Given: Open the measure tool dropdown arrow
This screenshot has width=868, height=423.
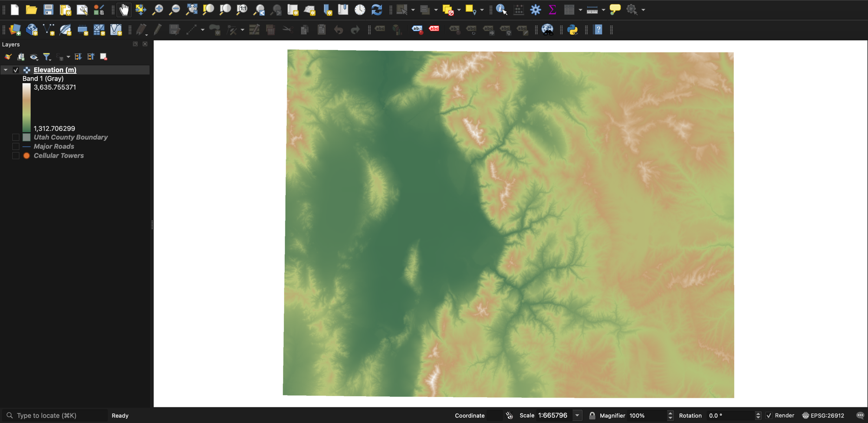Looking at the screenshot, I should tap(603, 10).
